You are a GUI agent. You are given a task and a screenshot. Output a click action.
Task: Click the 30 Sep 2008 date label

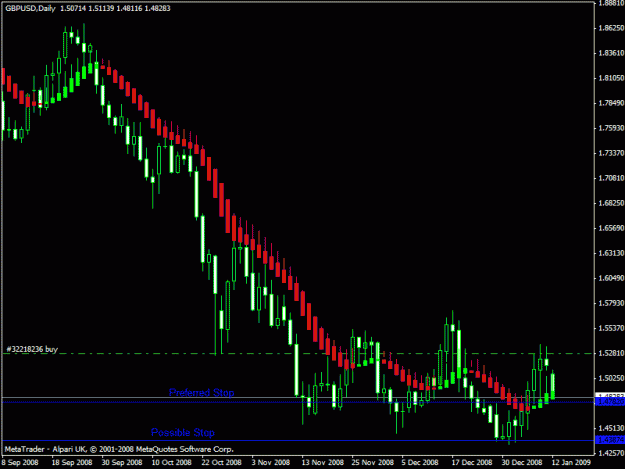122,463
